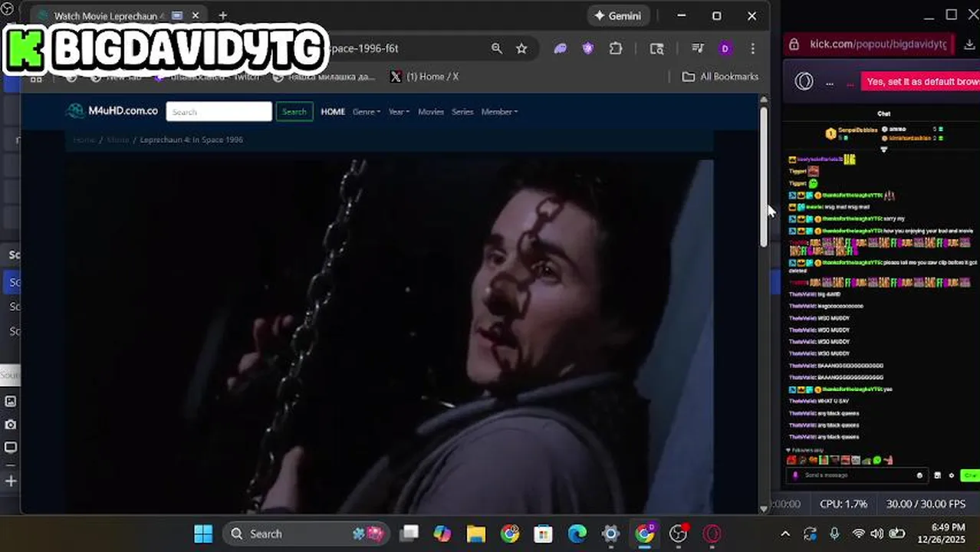Open Opera browser from the taskbar

[712, 534]
